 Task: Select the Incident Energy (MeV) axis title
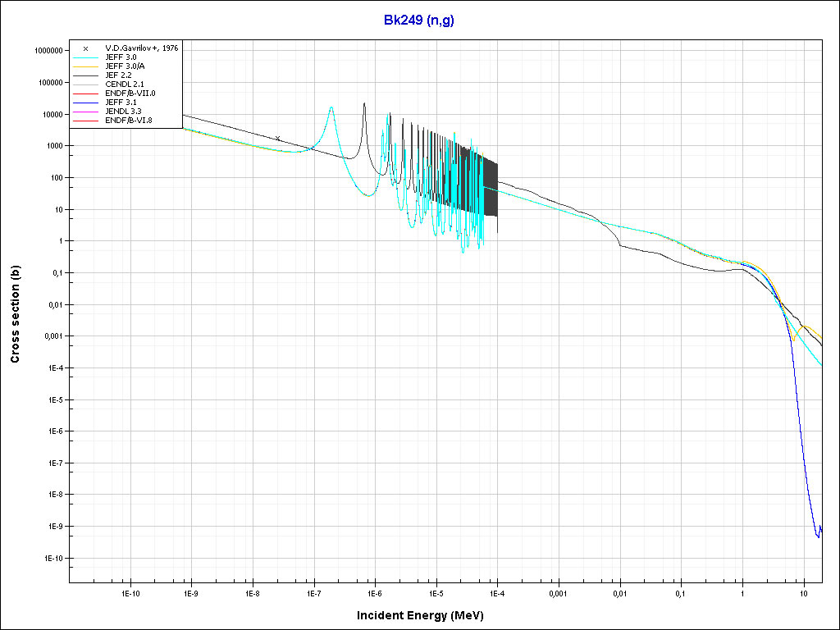click(426, 615)
